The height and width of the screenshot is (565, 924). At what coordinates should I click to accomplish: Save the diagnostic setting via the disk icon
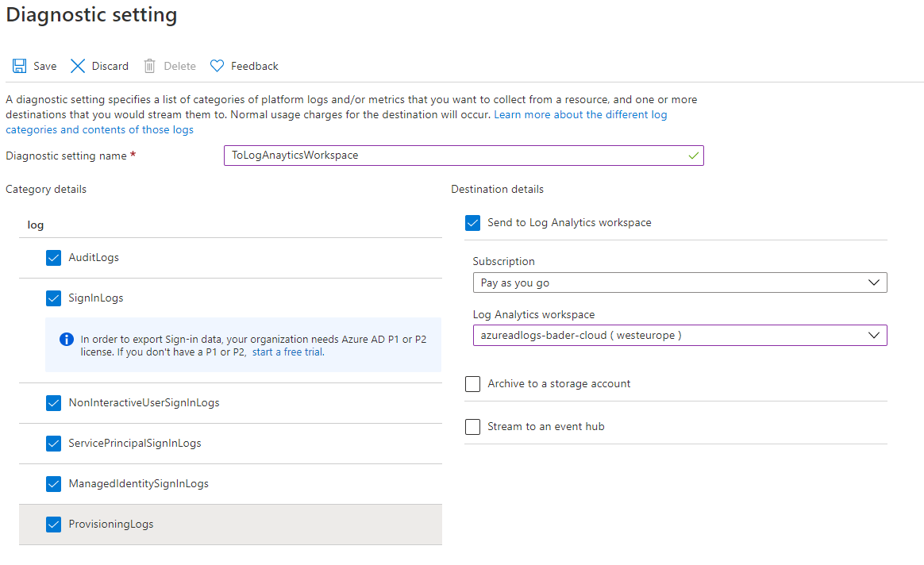[x=18, y=66]
